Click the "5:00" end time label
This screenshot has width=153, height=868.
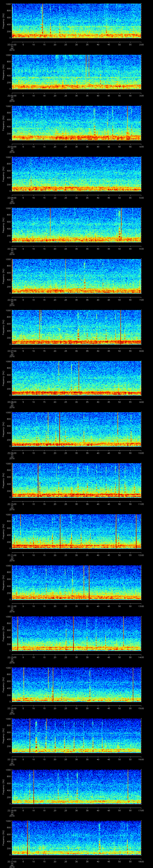click(x=141, y=197)
